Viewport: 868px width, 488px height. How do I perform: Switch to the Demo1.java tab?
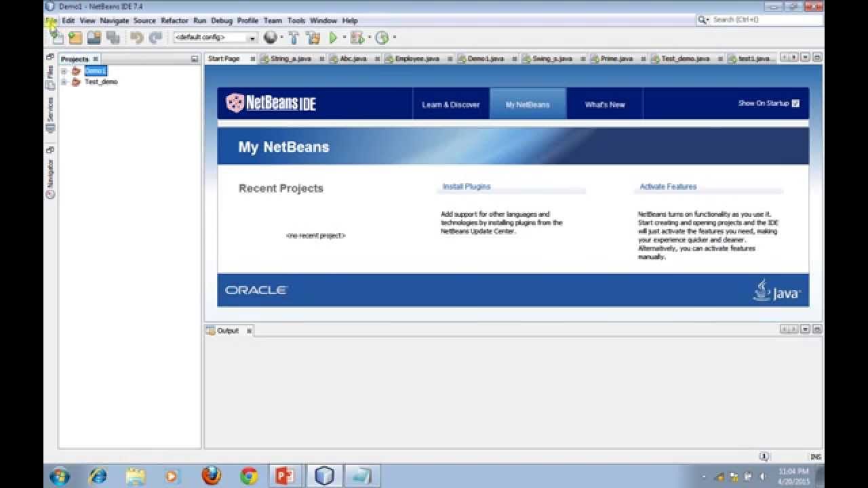pyautogui.click(x=486, y=59)
